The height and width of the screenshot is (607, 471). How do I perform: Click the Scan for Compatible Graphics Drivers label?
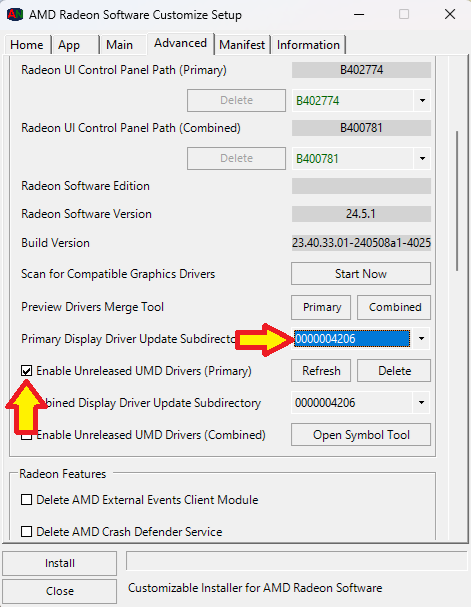(118, 274)
